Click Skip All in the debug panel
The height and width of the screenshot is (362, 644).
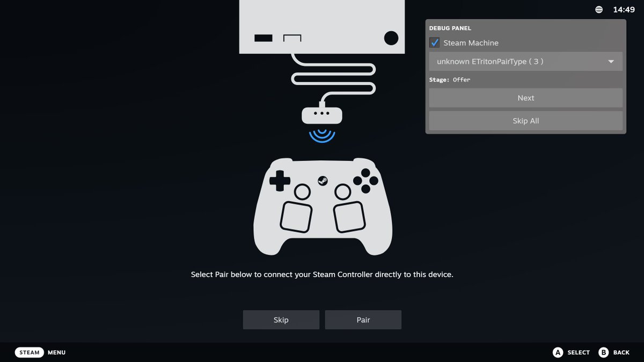(526, 121)
